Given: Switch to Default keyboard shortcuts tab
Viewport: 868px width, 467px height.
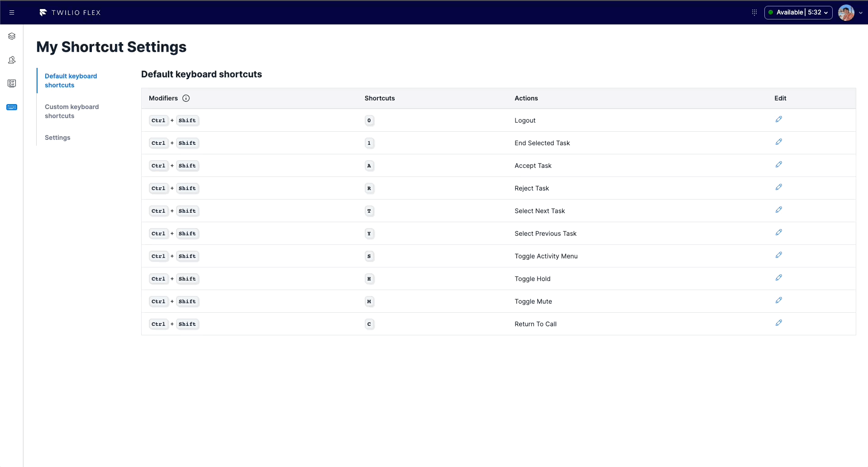Looking at the screenshot, I should click(x=71, y=81).
